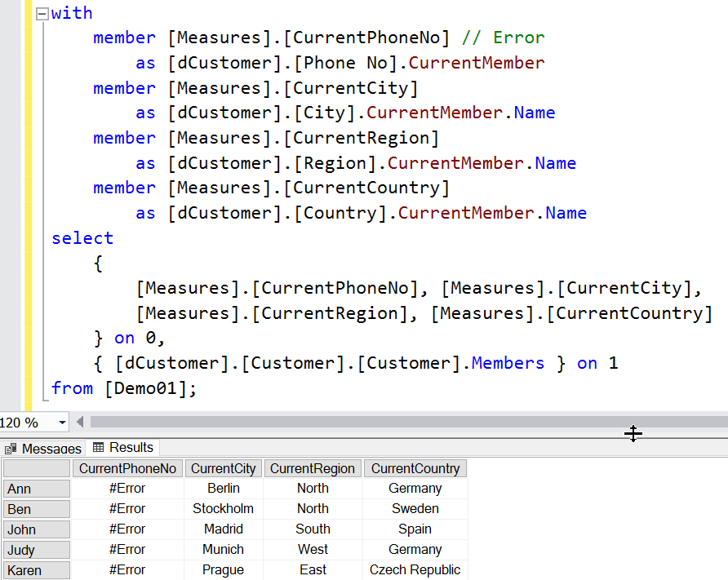728x580 pixels.
Task: Click the blank top-left grid corner cell
Action: [x=36, y=468]
